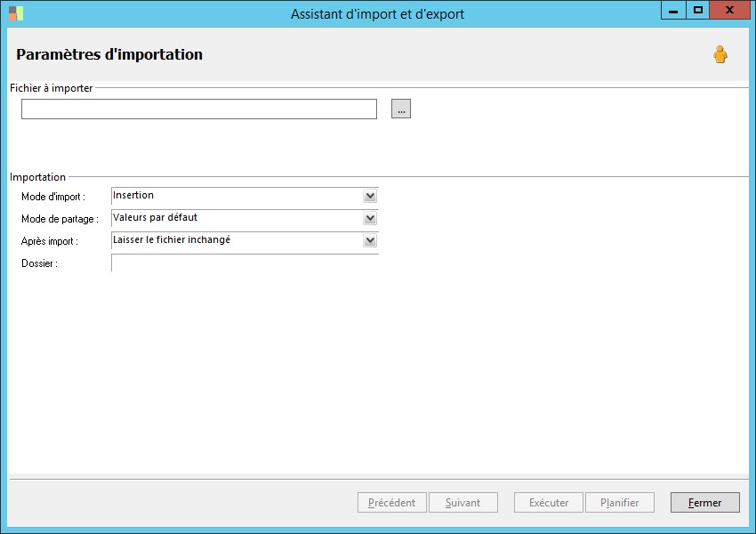Focus the file to import path field
This screenshot has height=534, width=756.
199,109
